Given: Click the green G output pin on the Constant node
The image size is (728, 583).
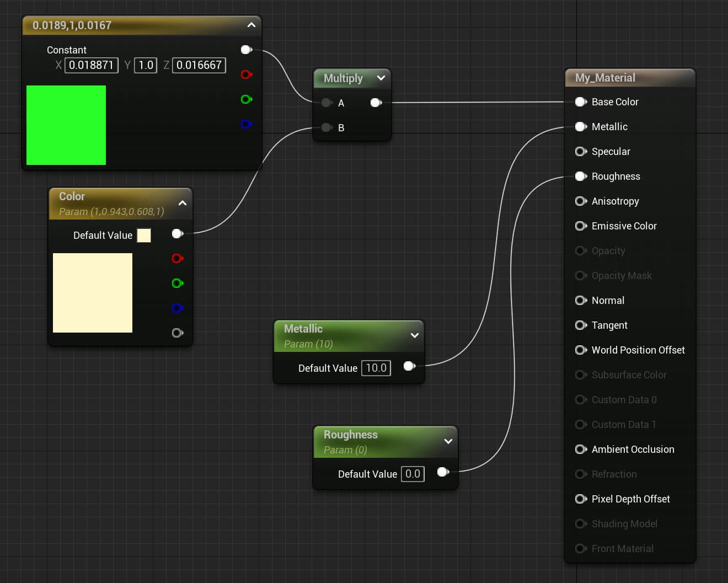Looking at the screenshot, I should pyautogui.click(x=246, y=99).
